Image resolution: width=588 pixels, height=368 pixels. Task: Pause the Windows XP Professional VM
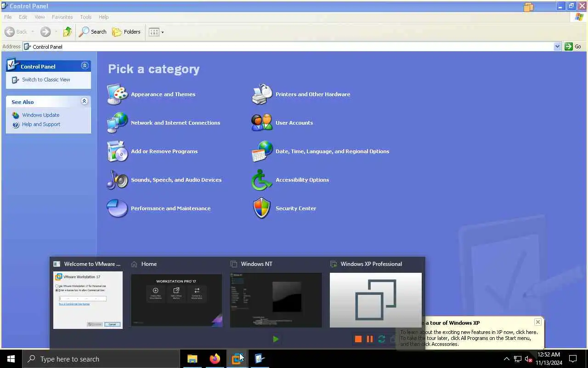pos(370,339)
